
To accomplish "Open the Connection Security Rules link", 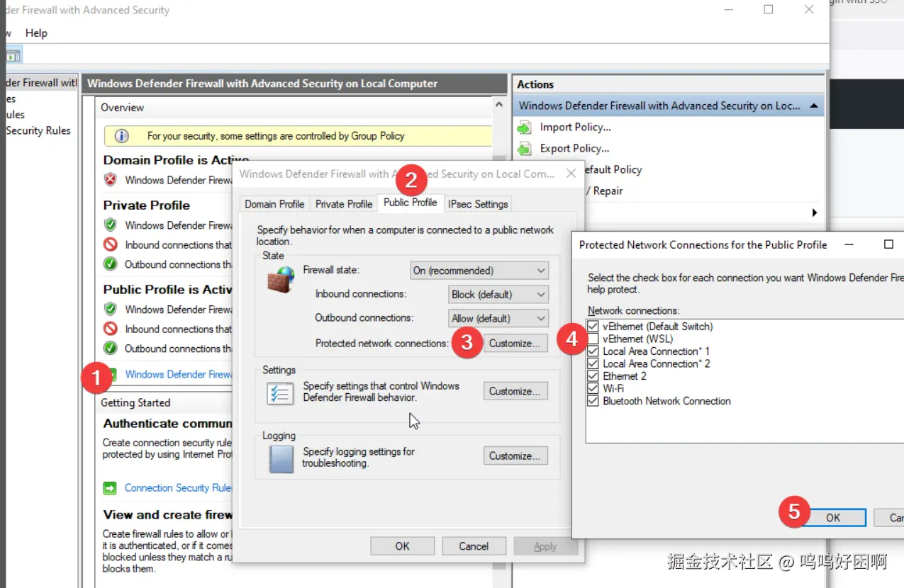I will pos(179,488).
